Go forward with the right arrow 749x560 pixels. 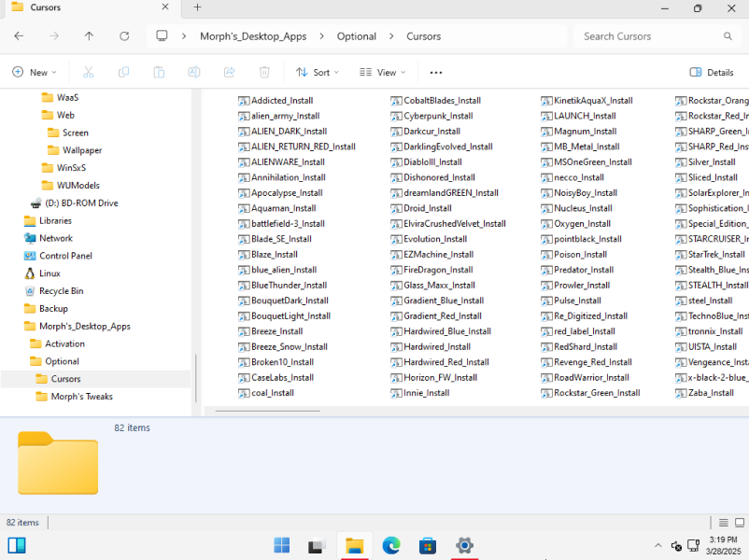pos(54,36)
